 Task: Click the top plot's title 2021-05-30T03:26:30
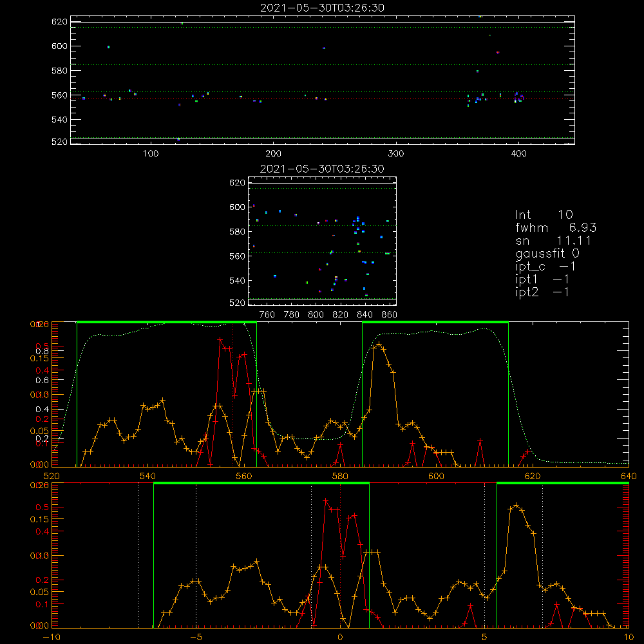coord(323,8)
